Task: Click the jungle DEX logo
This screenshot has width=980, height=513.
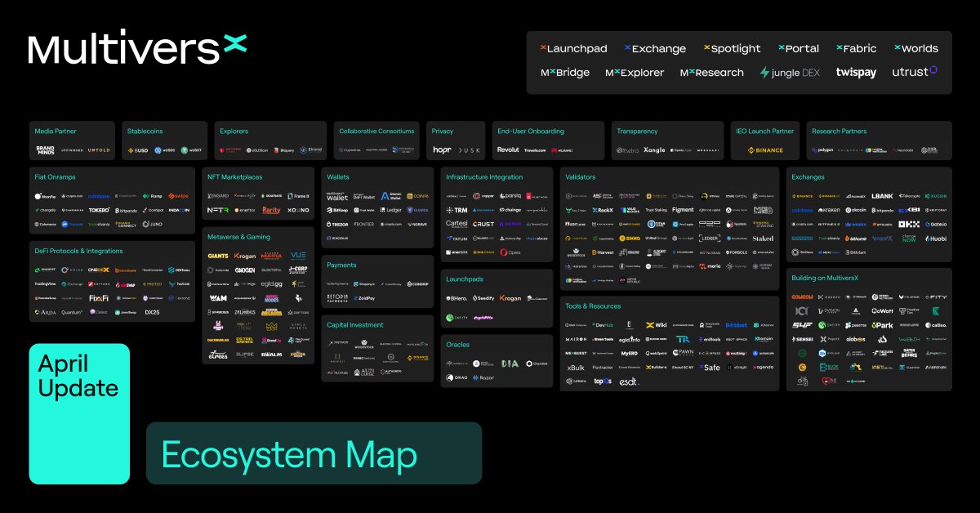Action: pyautogui.click(x=790, y=72)
